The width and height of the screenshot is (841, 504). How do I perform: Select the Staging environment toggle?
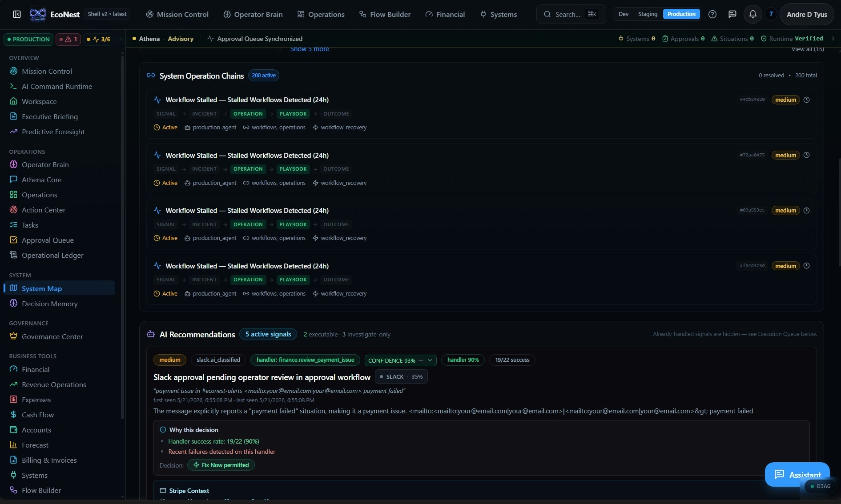pos(648,14)
